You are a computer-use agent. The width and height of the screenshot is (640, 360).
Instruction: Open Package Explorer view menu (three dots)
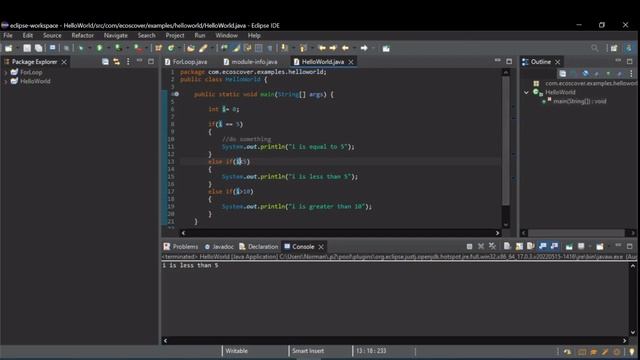point(128,62)
